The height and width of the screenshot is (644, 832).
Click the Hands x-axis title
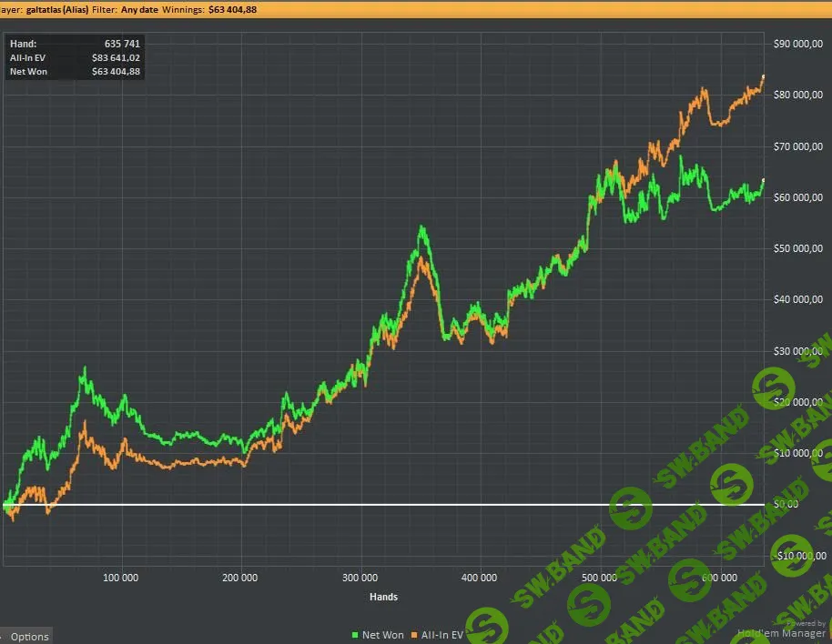click(x=382, y=597)
